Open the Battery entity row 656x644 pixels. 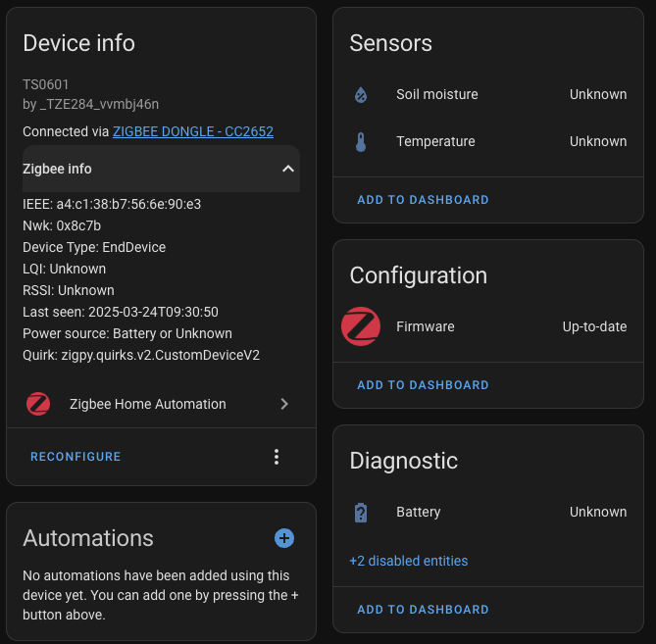tap(419, 512)
